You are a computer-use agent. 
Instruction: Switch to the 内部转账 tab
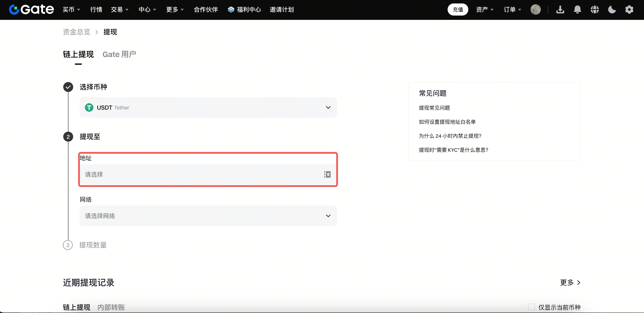tap(111, 307)
